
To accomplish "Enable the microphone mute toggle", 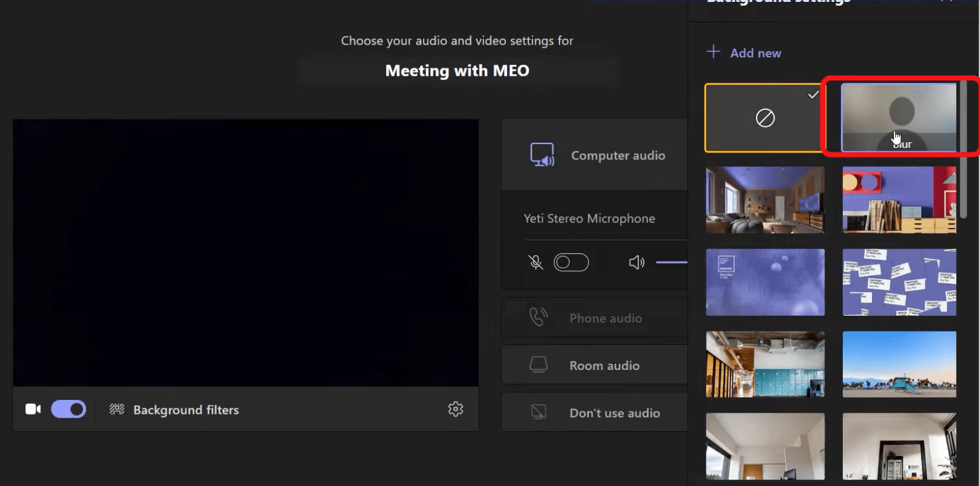I will (571, 262).
